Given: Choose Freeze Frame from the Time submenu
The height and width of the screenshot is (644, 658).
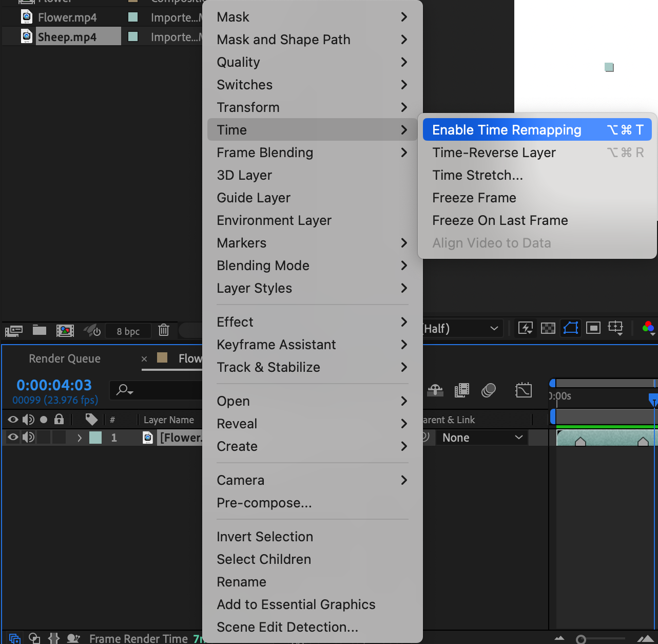Looking at the screenshot, I should point(537,198).
